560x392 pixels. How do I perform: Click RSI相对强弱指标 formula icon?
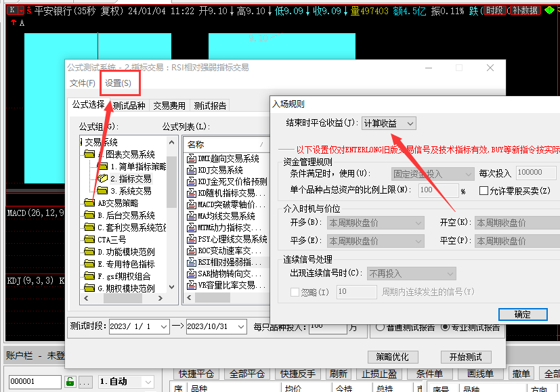[192, 263]
